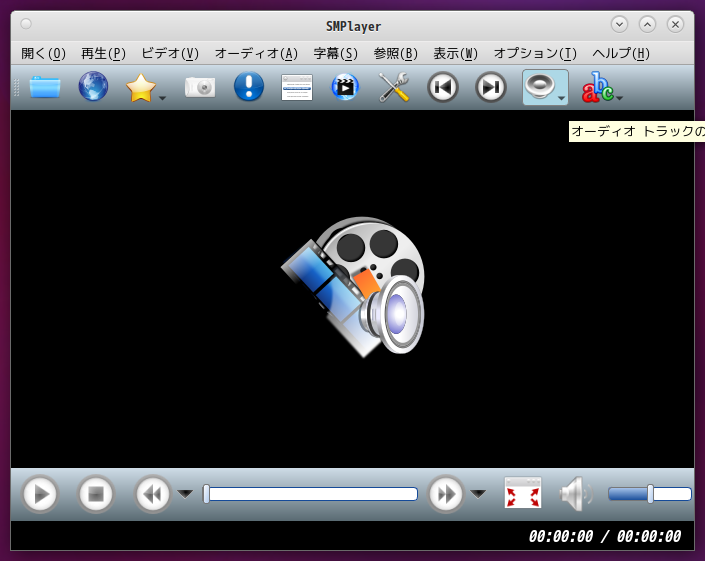
Task: Expand the favorites star dropdown arrow
Action: click(x=163, y=98)
